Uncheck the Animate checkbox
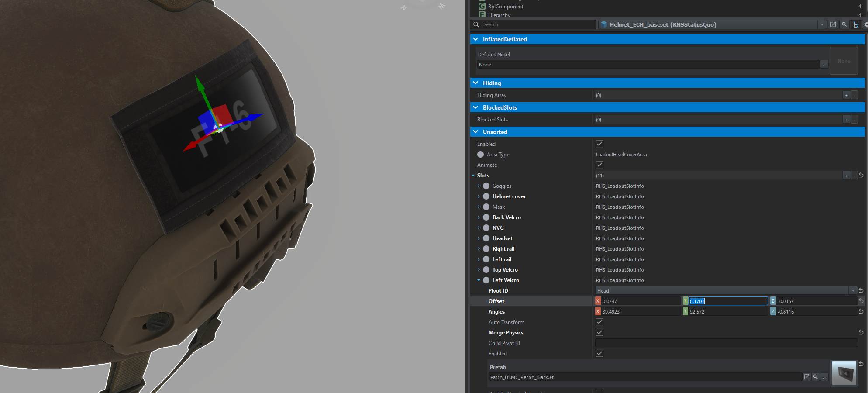Image resolution: width=868 pixels, height=393 pixels. tap(599, 165)
